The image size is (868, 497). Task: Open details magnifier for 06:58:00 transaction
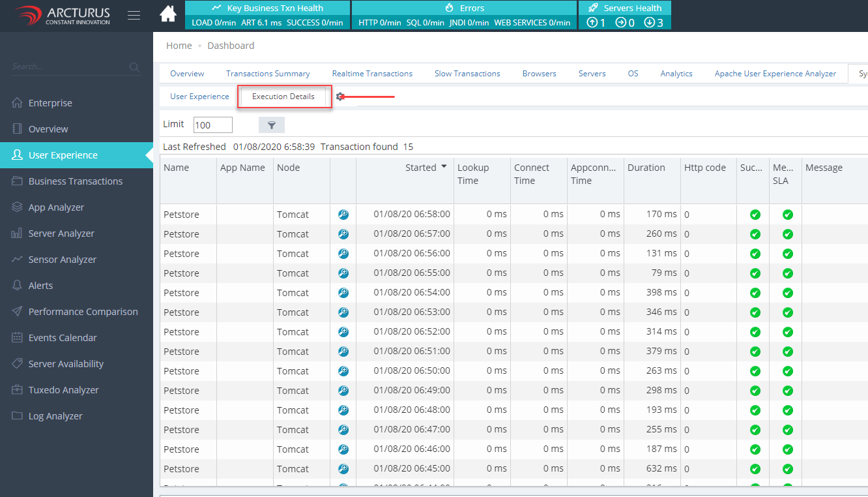(343, 215)
